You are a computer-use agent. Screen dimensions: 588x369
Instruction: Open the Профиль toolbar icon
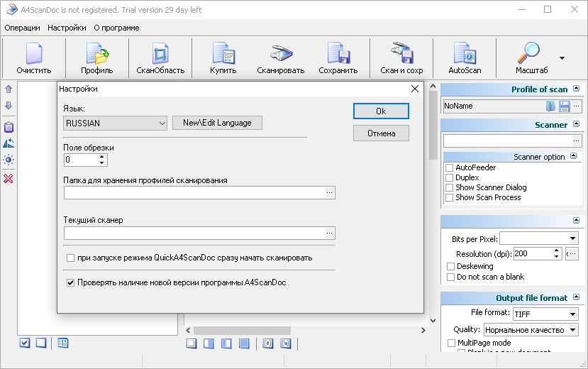pyautogui.click(x=96, y=55)
